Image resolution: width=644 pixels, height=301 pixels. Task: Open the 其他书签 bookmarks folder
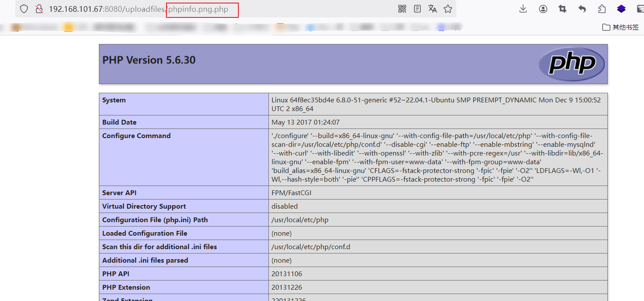click(x=620, y=27)
